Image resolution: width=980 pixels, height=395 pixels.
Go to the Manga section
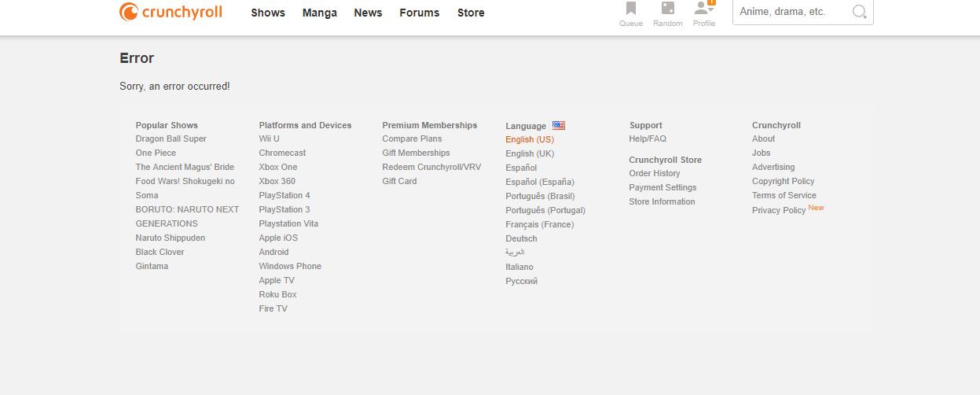point(320,13)
